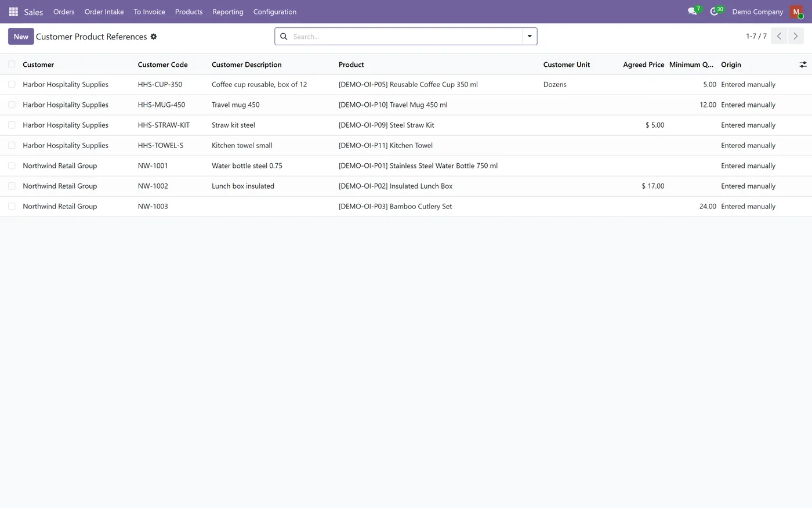Viewport: 812px width, 508px height.
Task: Click the New button
Action: [21, 36]
